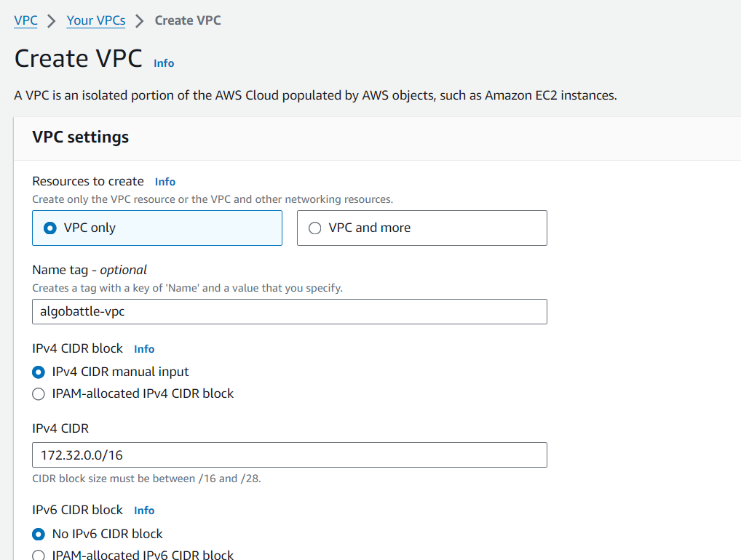Image resolution: width=741 pixels, height=560 pixels.
Task: Choose the VPC and more option
Action: [314, 227]
